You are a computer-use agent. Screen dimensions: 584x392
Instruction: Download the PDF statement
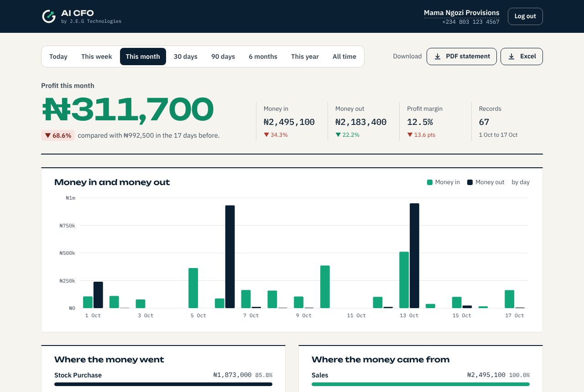[462, 57]
